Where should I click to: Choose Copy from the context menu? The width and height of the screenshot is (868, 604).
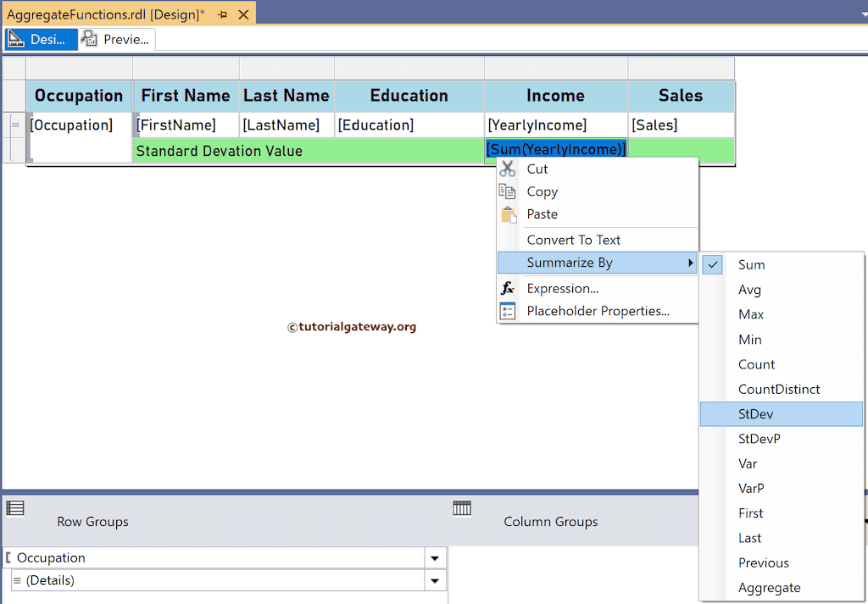pos(598,191)
